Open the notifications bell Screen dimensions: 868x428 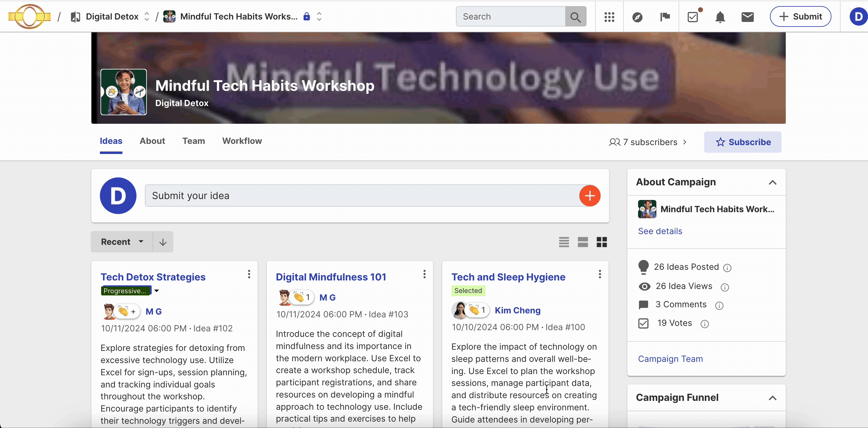tap(720, 16)
